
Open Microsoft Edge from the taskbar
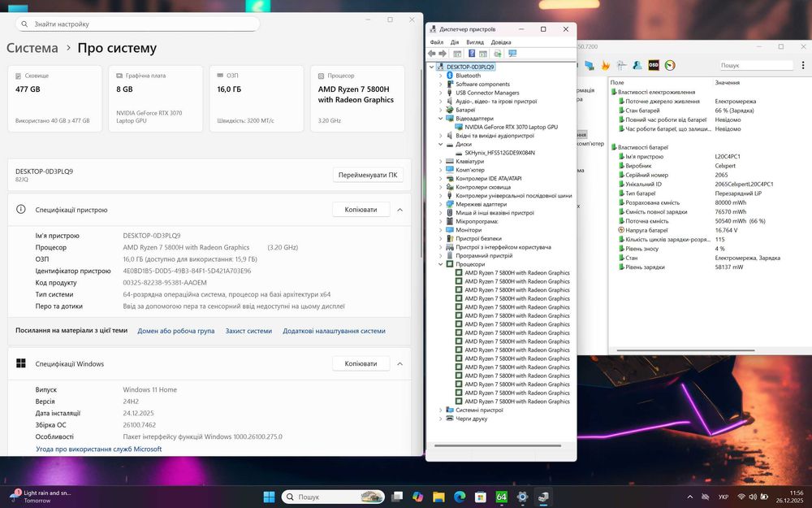point(460,497)
